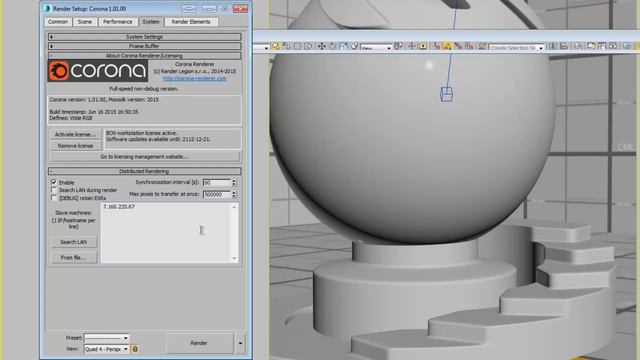Open the Preset dropdown
The image size is (640, 360).
(x=106, y=338)
